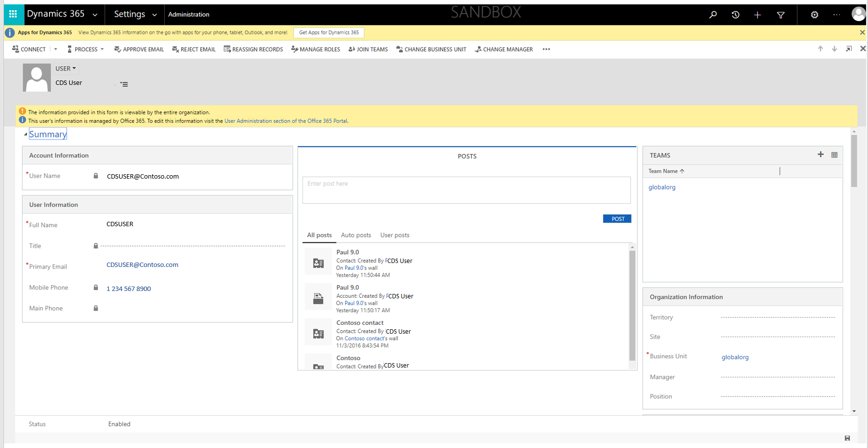Click the pop out record icon
The width and height of the screenshot is (868, 448).
tap(849, 49)
